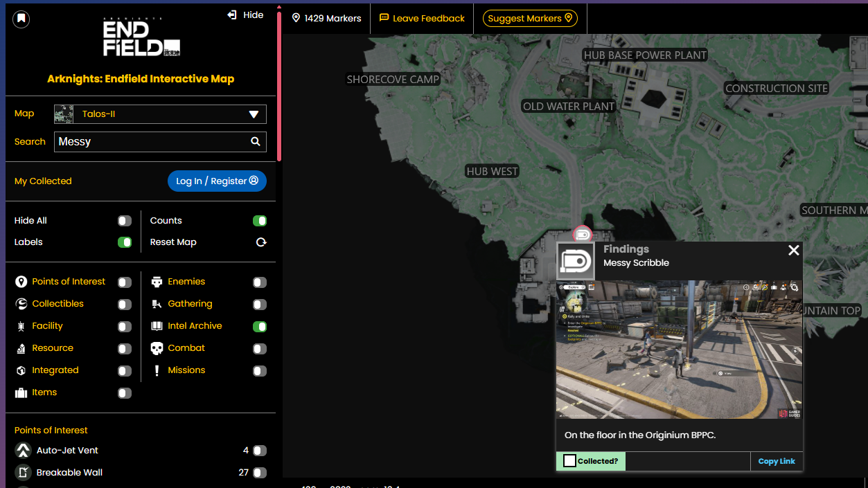Enable the Auto-Jet Vent toggle

[x=260, y=451]
